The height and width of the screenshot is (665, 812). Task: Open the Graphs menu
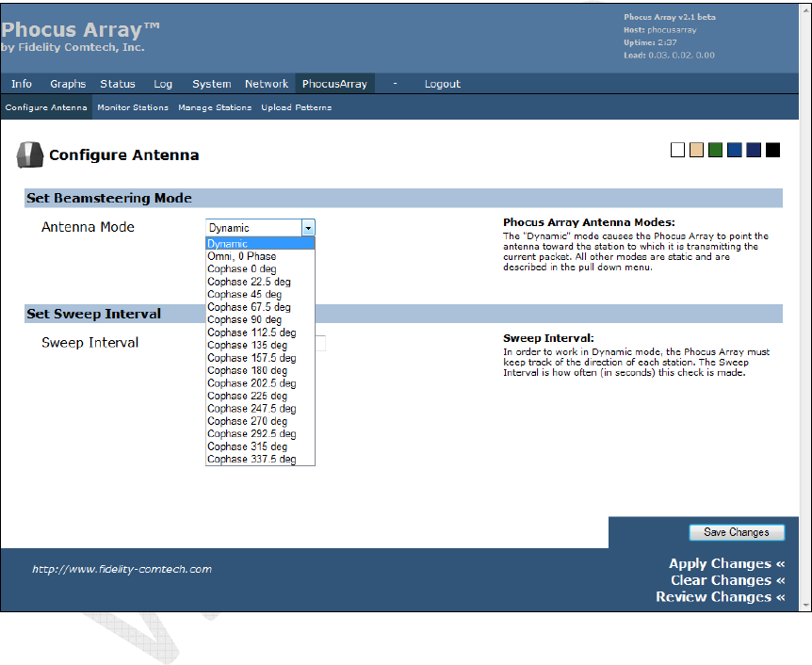click(68, 84)
